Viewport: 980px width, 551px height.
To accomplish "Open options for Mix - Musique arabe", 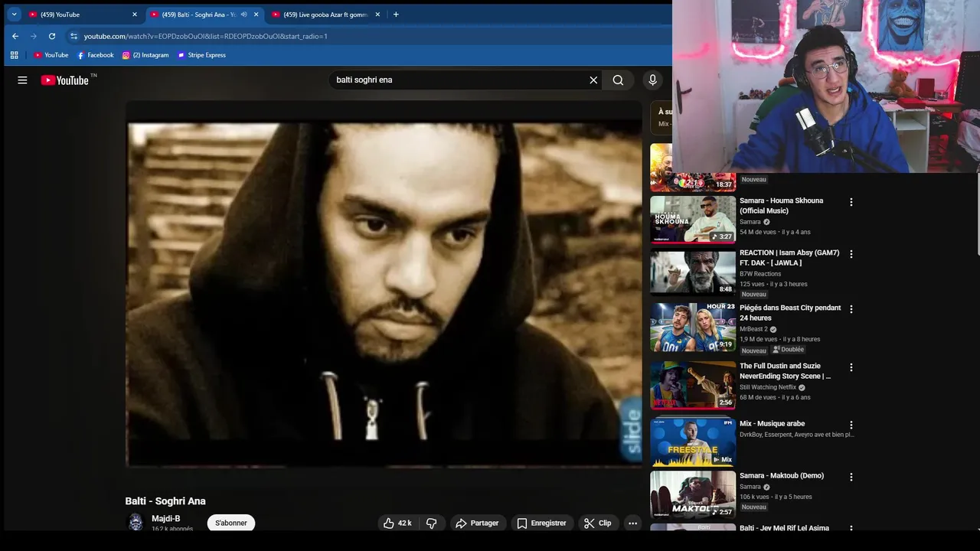I will pyautogui.click(x=851, y=425).
